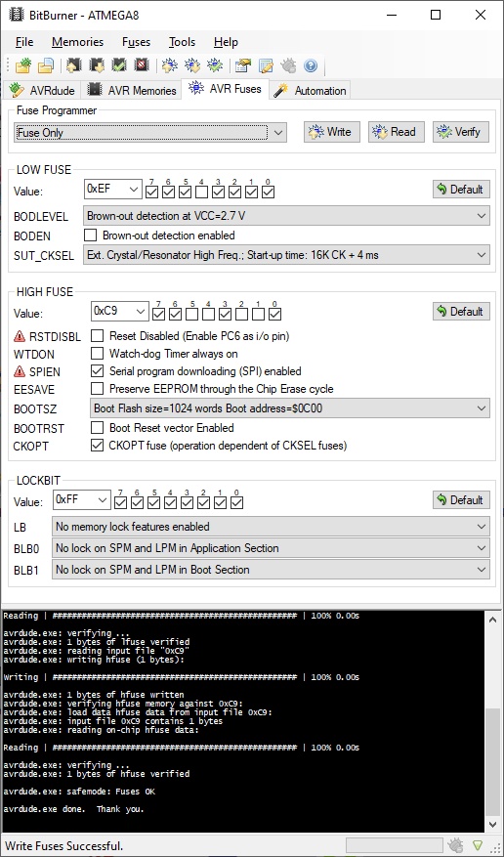Toggle the Watch-dog Timer always on checkbox

[97, 354]
